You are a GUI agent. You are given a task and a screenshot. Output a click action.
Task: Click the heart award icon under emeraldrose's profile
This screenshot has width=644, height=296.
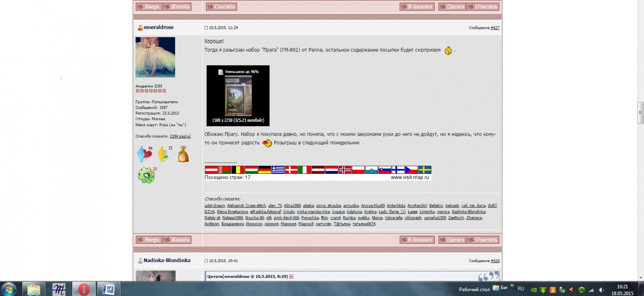pos(144,154)
